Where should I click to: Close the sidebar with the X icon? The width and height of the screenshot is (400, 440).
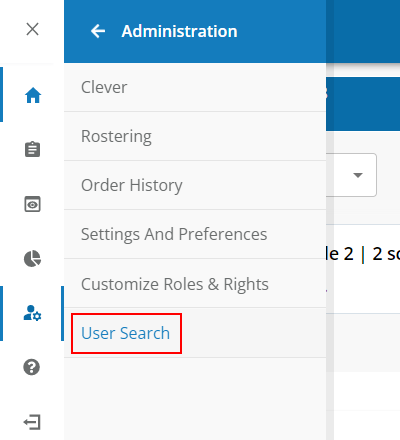(32, 29)
